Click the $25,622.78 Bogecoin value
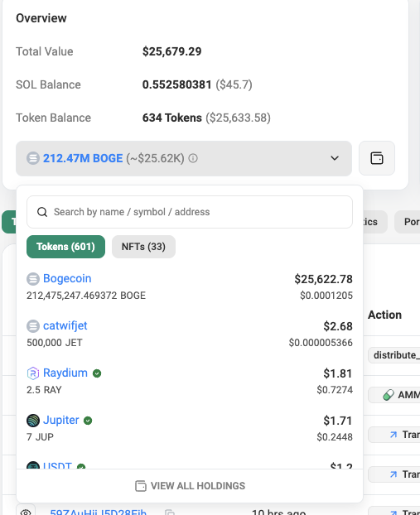Screen dimensions: 420x515 point(323,279)
